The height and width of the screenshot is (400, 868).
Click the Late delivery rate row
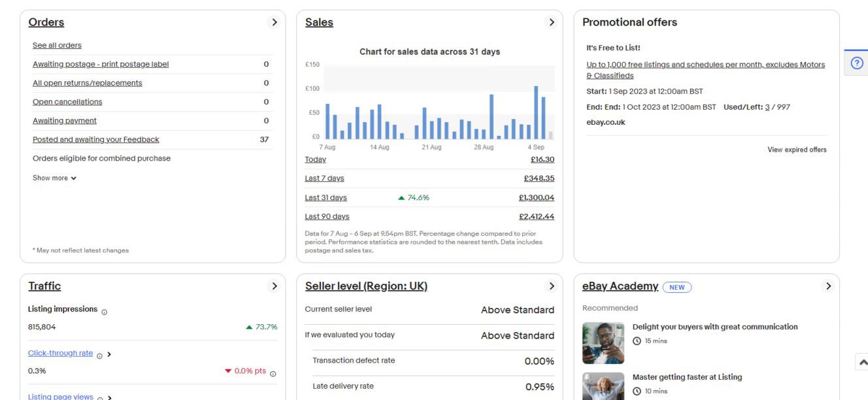pos(433,386)
